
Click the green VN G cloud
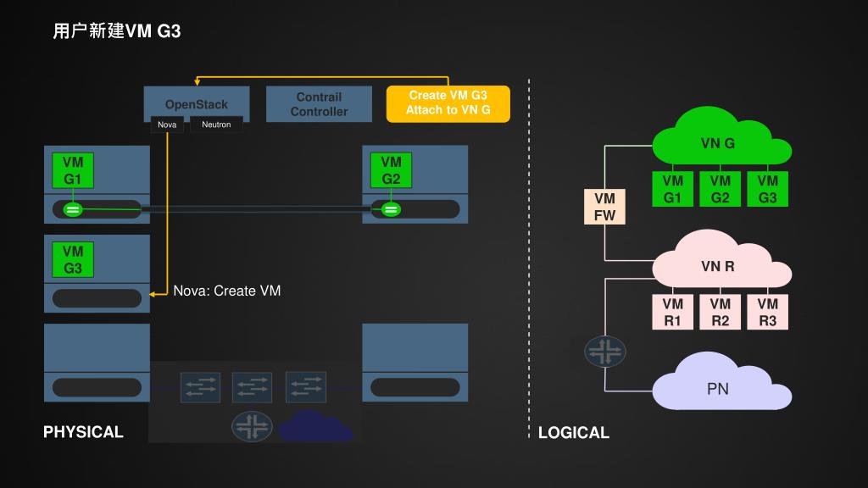721,136
